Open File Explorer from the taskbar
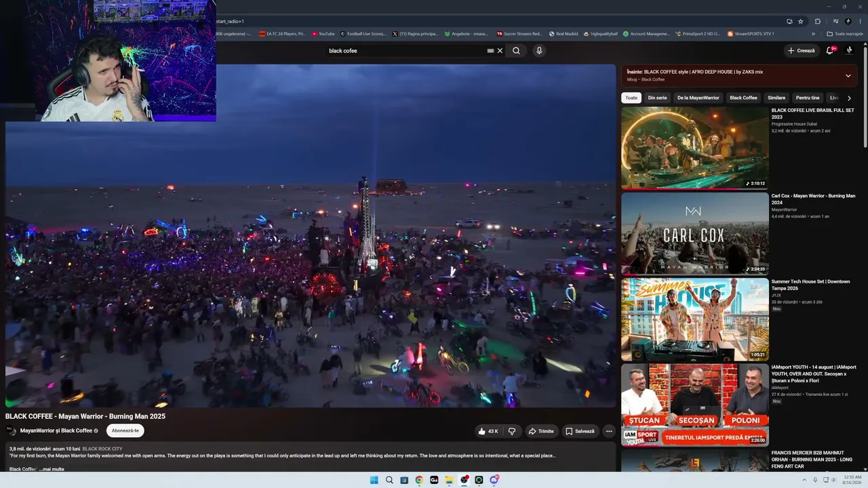 [x=449, y=480]
